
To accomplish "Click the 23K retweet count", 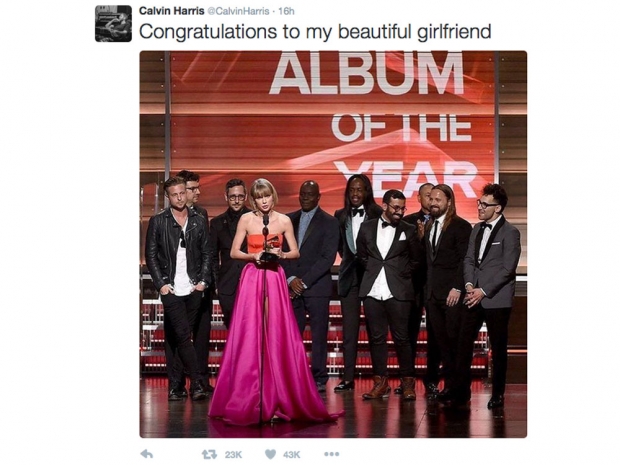I will click(233, 455).
